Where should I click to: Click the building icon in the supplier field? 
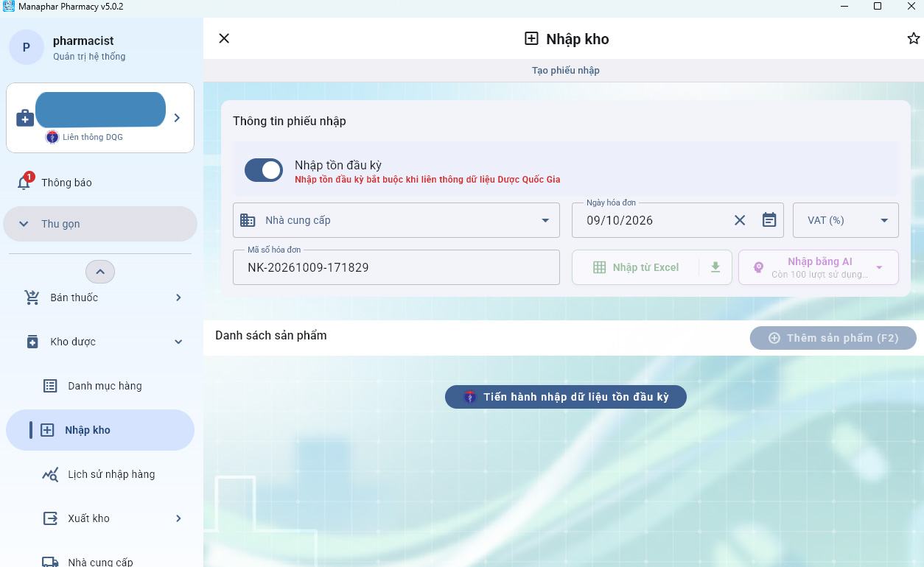[248, 220]
